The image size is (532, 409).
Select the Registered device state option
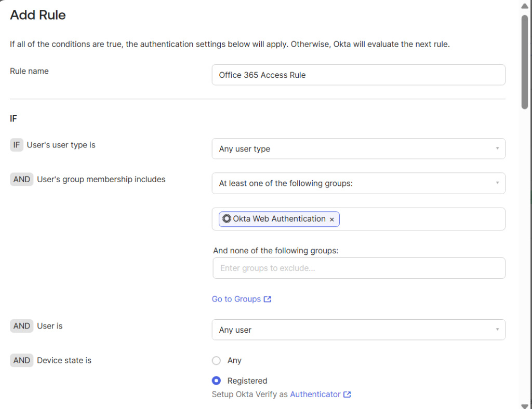(217, 380)
